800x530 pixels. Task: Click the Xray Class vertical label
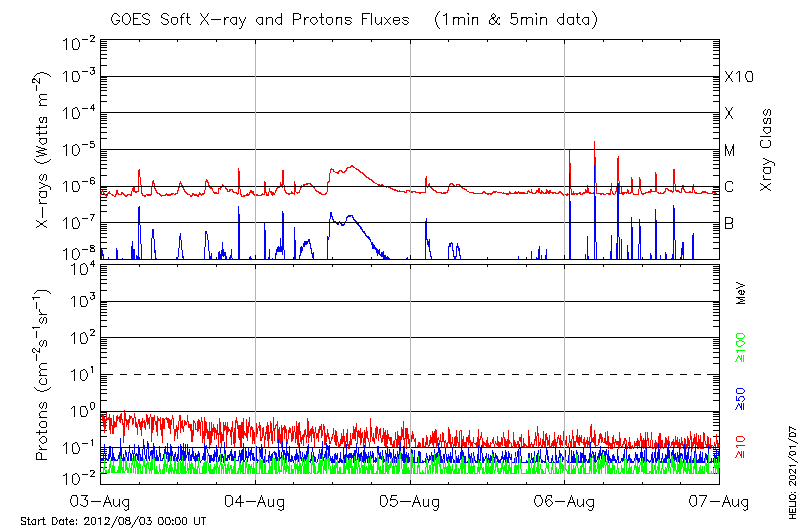767,150
